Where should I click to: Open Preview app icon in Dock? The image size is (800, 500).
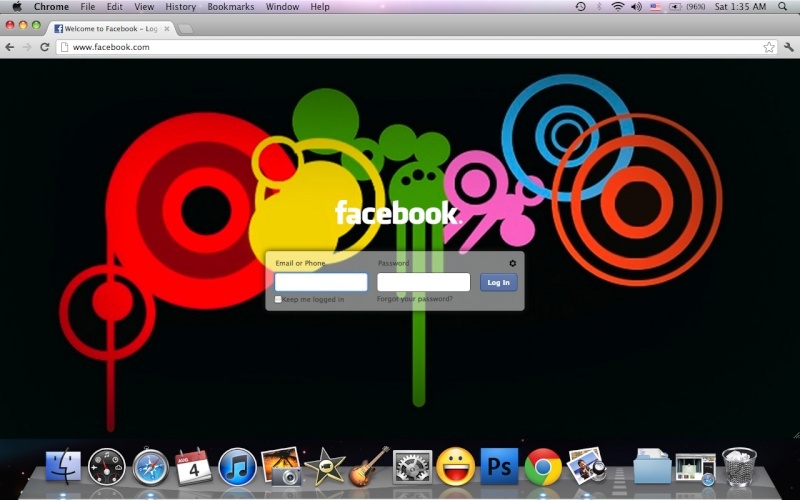point(586,466)
